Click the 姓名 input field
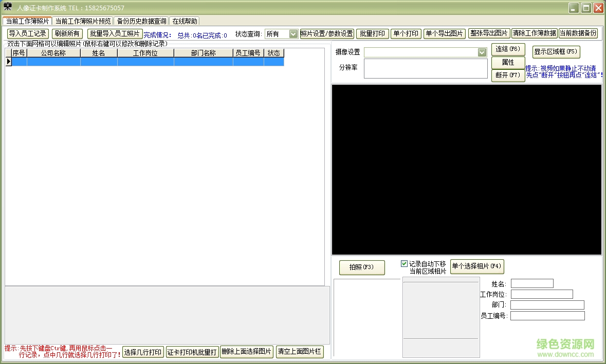606x364 pixels. point(532,283)
